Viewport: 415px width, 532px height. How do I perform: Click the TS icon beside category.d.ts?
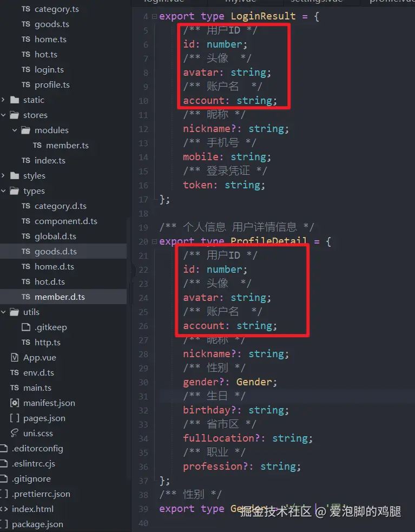26,206
